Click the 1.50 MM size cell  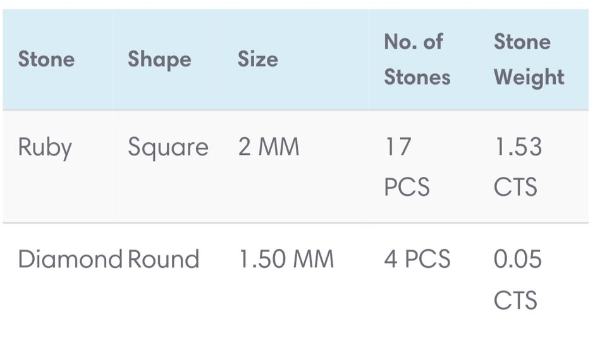coord(286,260)
